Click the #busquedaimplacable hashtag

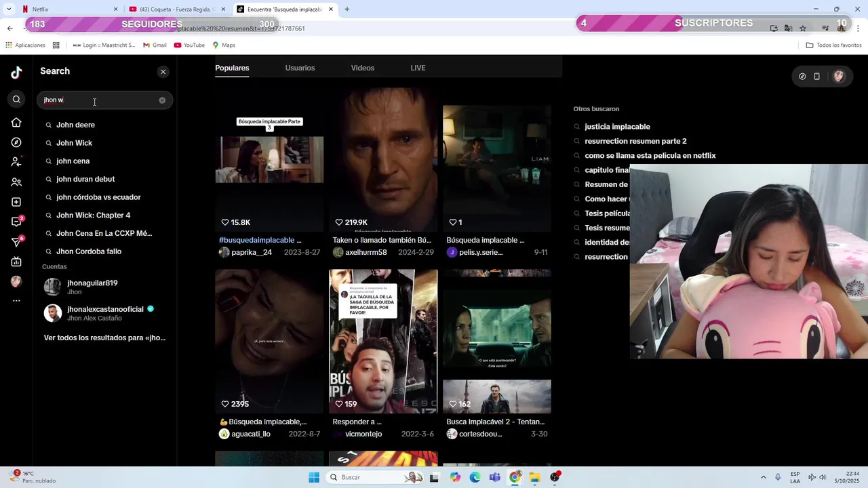pyautogui.click(x=256, y=240)
